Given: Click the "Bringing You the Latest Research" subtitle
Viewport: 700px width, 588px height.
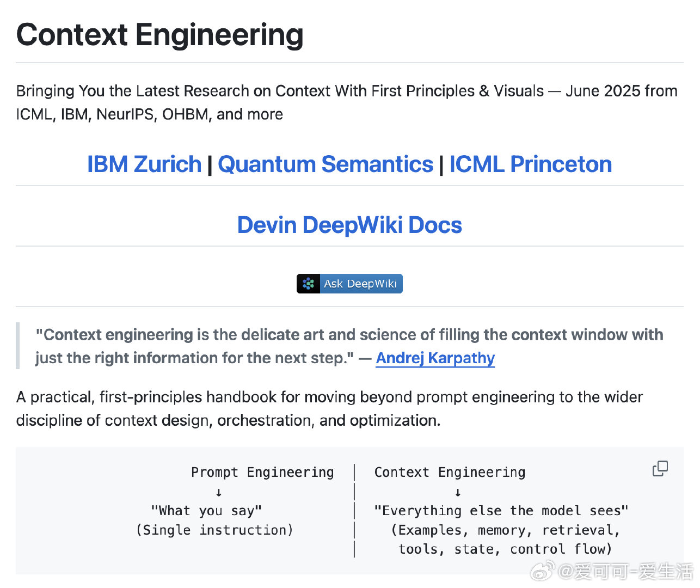Looking at the screenshot, I should (x=347, y=102).
